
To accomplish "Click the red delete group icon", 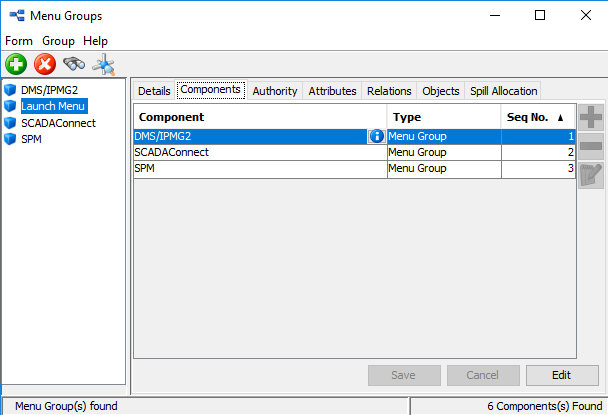I will [45, 64].
